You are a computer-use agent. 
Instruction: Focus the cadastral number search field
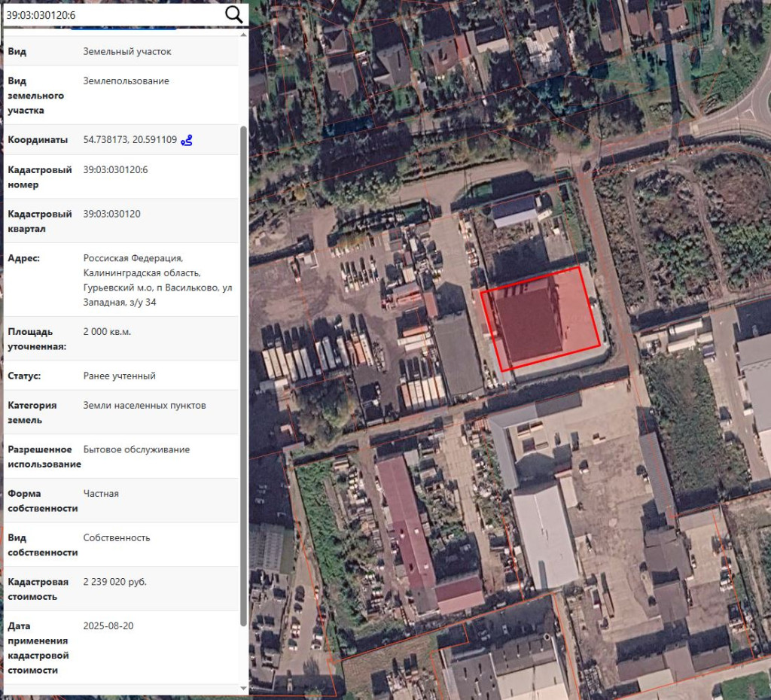pos(113,15)
